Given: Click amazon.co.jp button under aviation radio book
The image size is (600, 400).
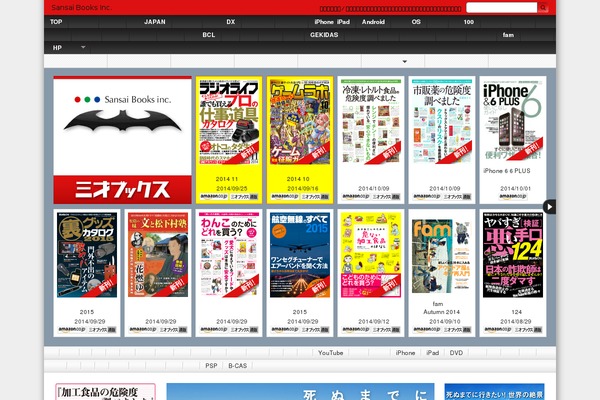Looking at the screenshot, I should coord(284,330).
